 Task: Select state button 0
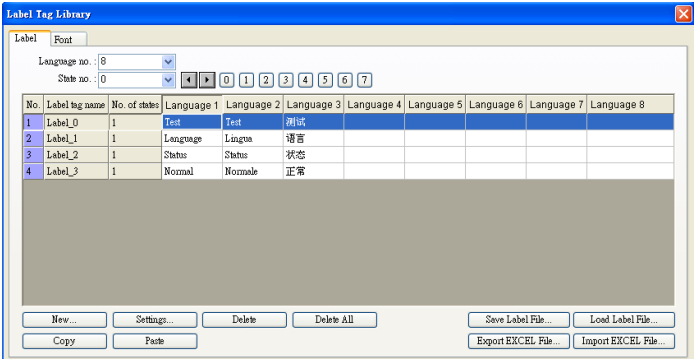tap(226, 80)
